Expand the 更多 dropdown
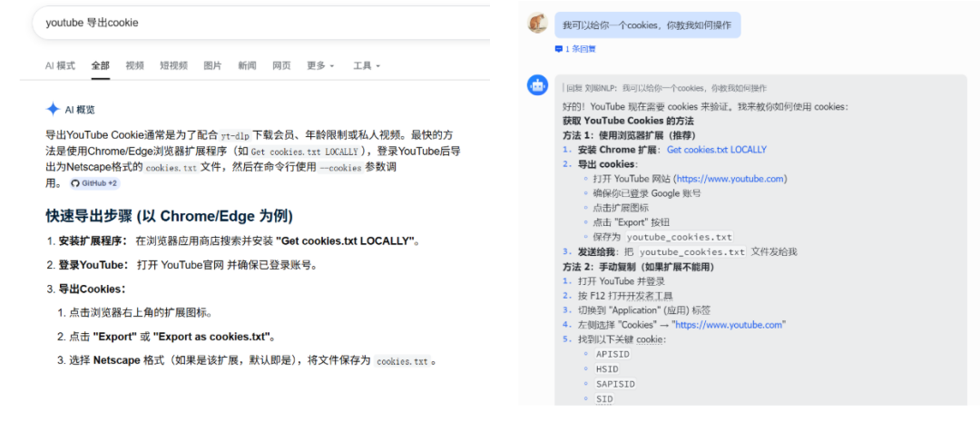This screenshot has height=422, width=980. [320, 65]
